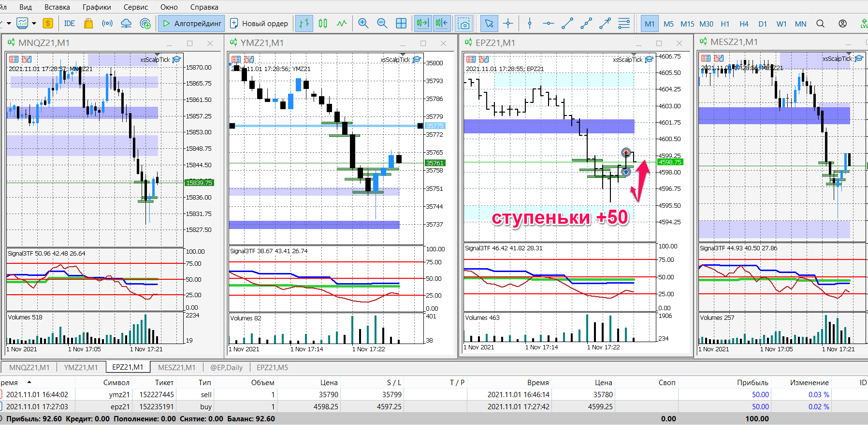868x431 pixels.
Task: Click the table panel icon in YMZ21 chart
Action: [x=236, y=59]
